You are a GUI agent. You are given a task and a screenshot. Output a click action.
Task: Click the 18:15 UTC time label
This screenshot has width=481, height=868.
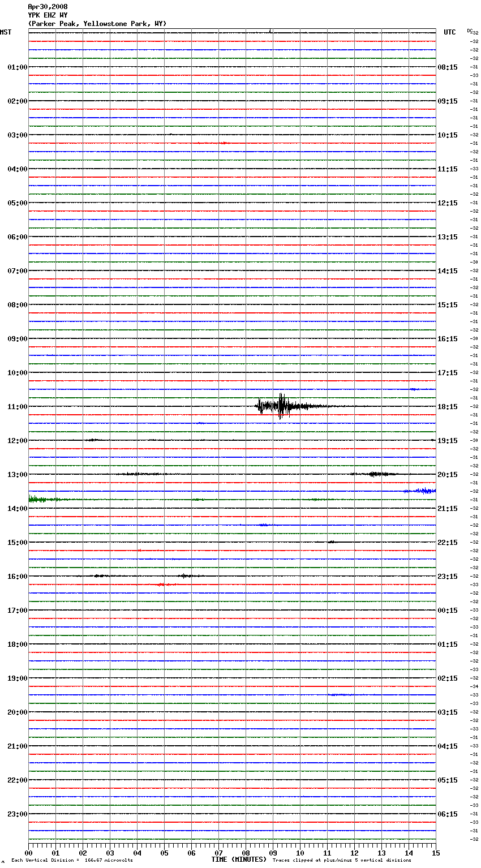pos(448,407)
